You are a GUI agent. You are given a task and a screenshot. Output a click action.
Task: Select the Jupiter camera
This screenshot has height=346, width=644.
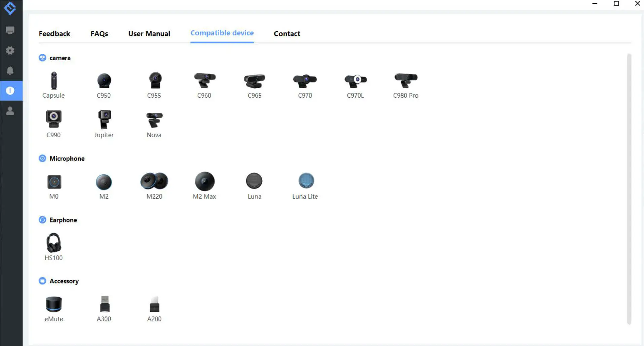coord(104,121)
